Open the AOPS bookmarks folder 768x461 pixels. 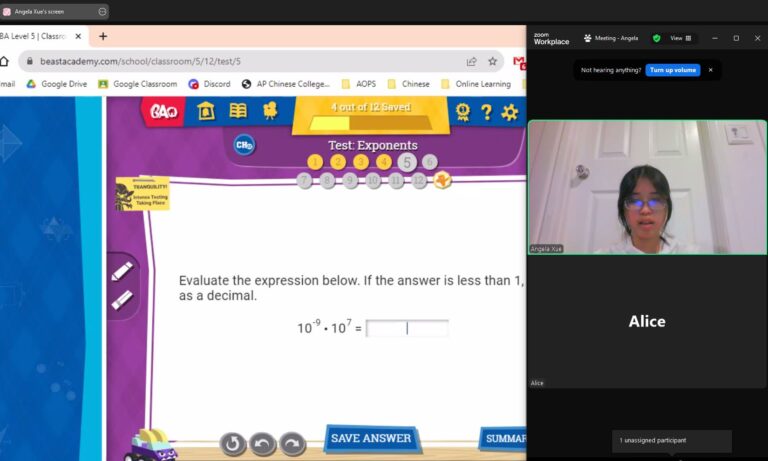coord(359,84)
